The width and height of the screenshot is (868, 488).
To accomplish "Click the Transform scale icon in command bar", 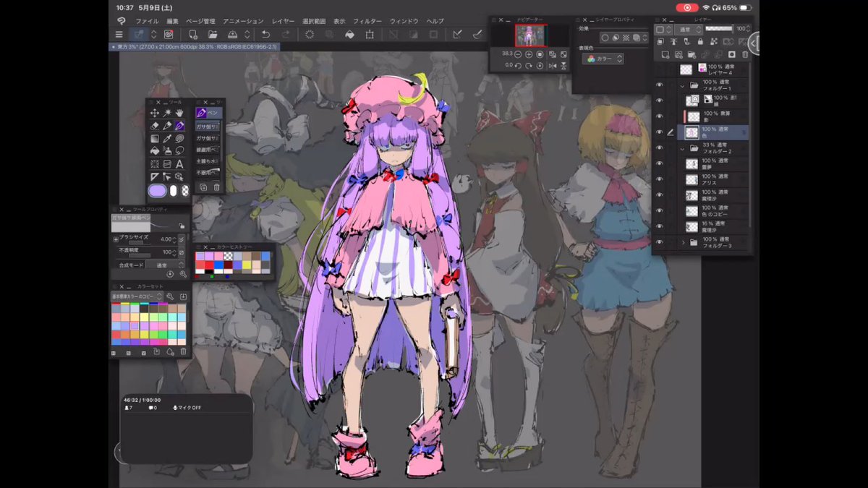I will pos(370,34).
